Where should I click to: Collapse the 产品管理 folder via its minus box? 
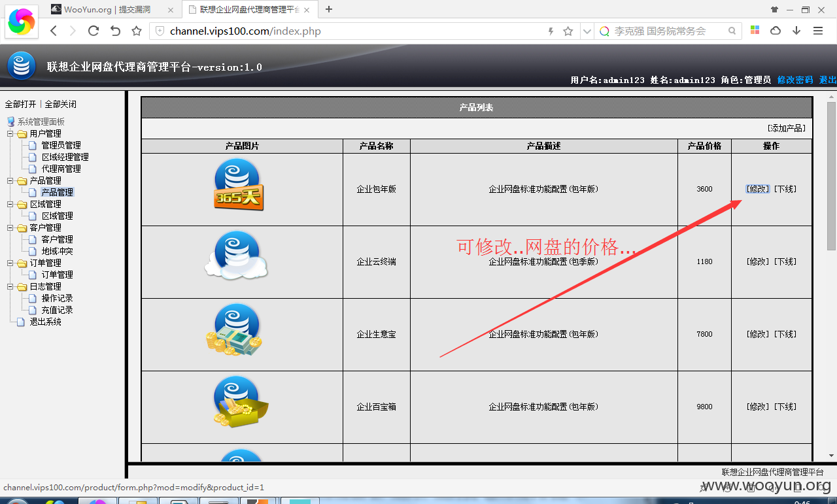click(10, 180)
